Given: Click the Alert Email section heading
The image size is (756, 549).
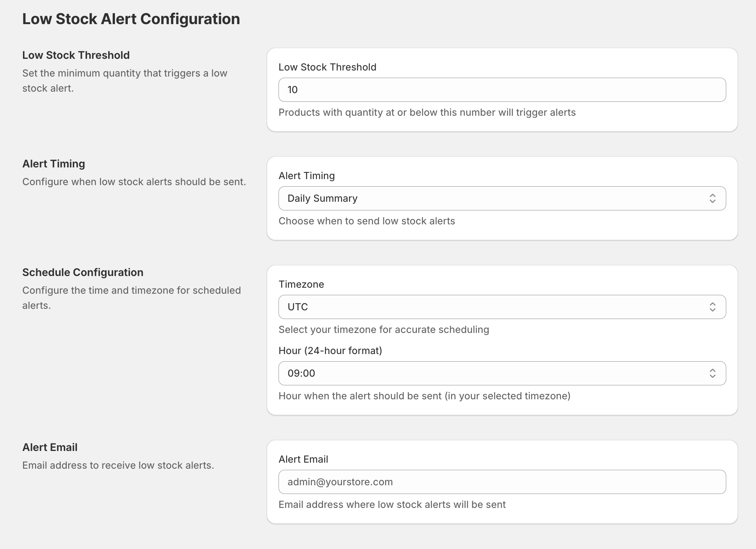Looking at the screenshot, I should click(50, 447).
